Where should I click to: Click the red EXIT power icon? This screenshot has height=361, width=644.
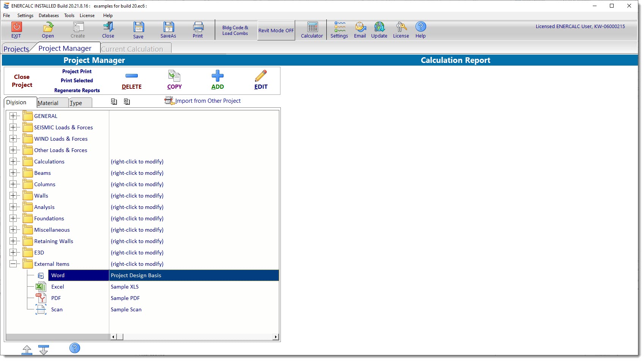tap(16, 27)
